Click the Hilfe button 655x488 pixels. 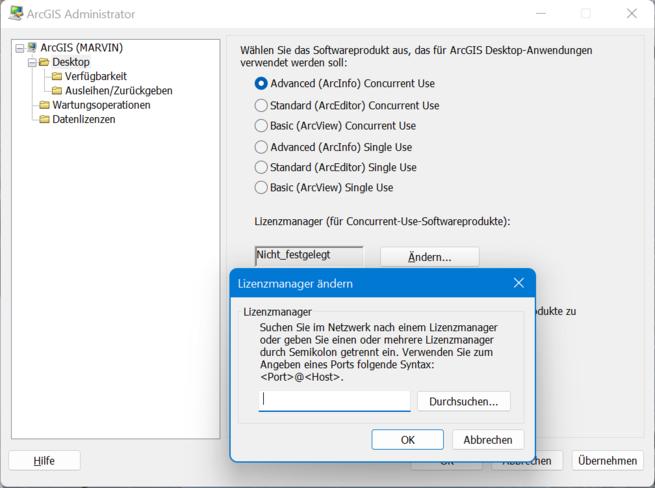pyautogui.click(x=44, y=460)
